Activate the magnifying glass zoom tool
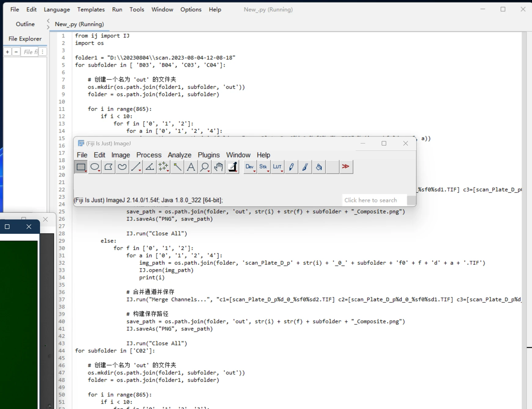 coord(204,167)
